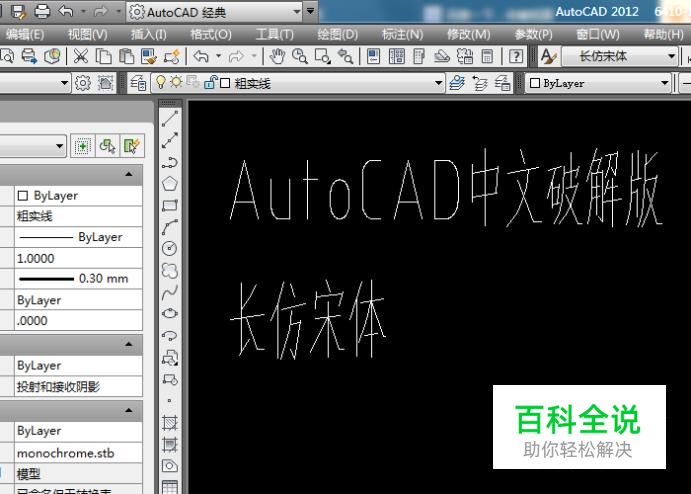691x494 pixels.
Task: Toggle layer freeze sun icon
Action: [176, 82]
